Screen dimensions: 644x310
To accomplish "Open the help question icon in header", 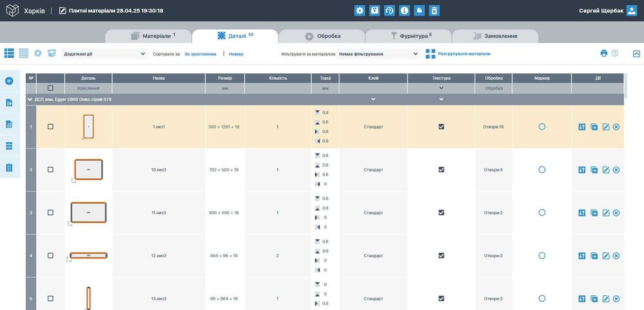I will (x=390, y=11).
